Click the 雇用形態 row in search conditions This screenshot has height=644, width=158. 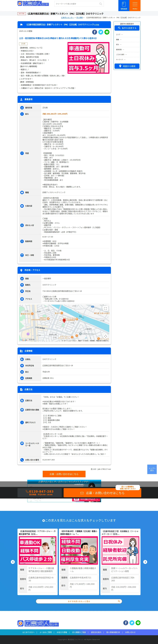[127, 49]
